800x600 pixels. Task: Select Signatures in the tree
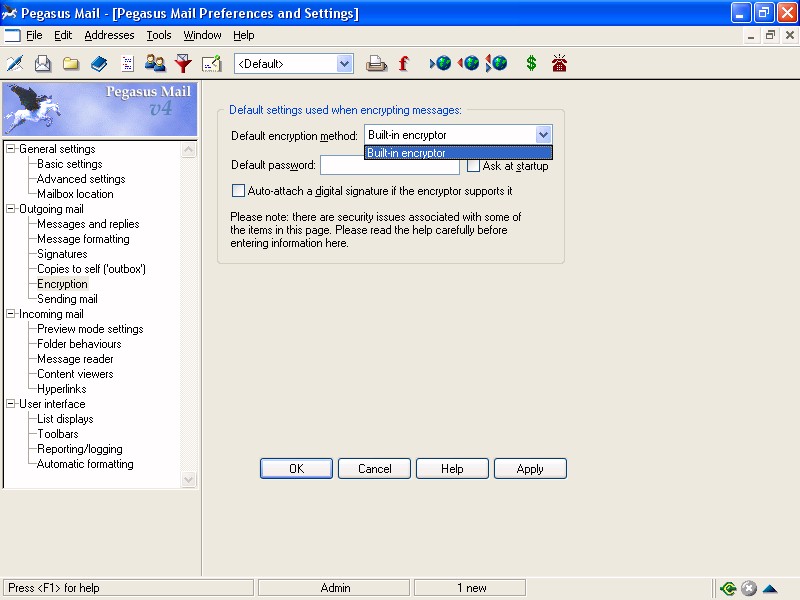[62, 254]
